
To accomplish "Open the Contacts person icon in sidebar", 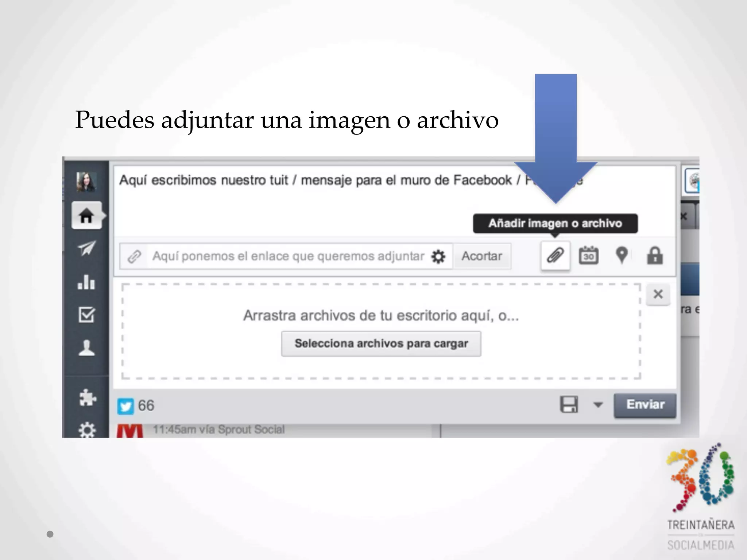I will (x=86, y=347).
